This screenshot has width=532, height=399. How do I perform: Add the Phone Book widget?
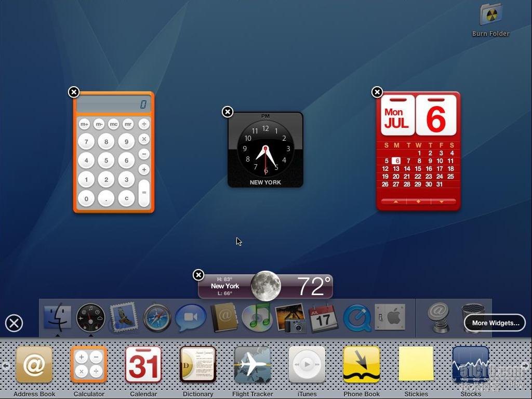(x=362, y=365)
